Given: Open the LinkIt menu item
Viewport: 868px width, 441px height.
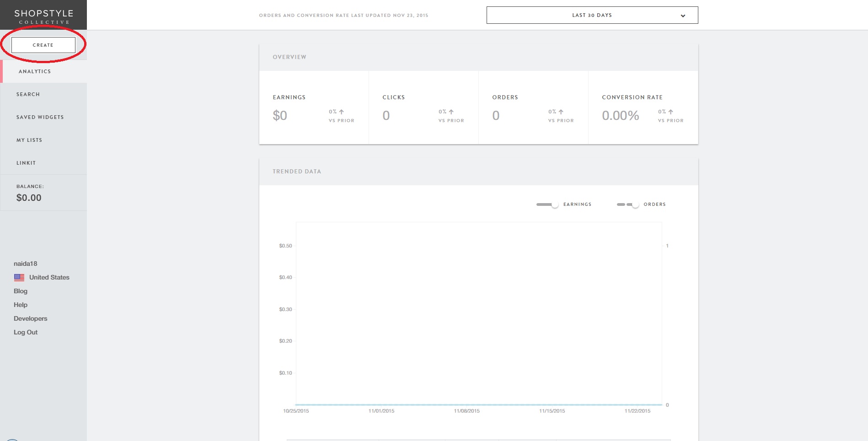Looking at the screenshot, I should pos(26,163).
